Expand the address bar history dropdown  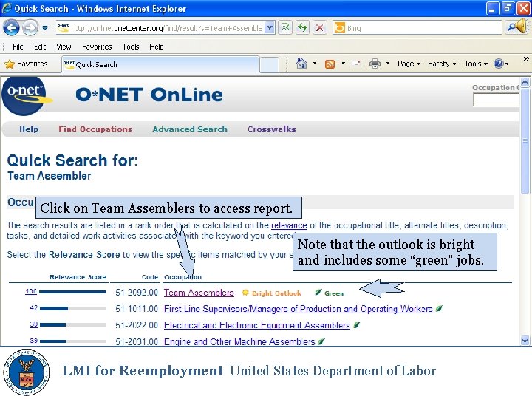[270, 27]
